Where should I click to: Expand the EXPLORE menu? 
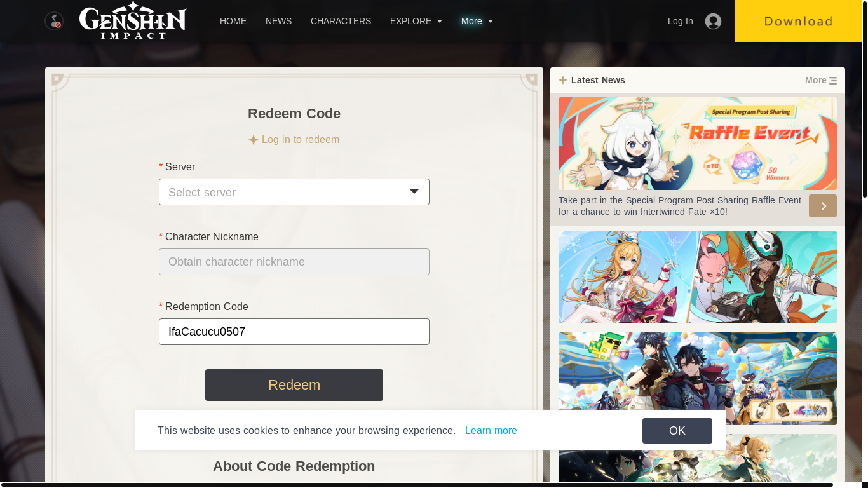416,21
